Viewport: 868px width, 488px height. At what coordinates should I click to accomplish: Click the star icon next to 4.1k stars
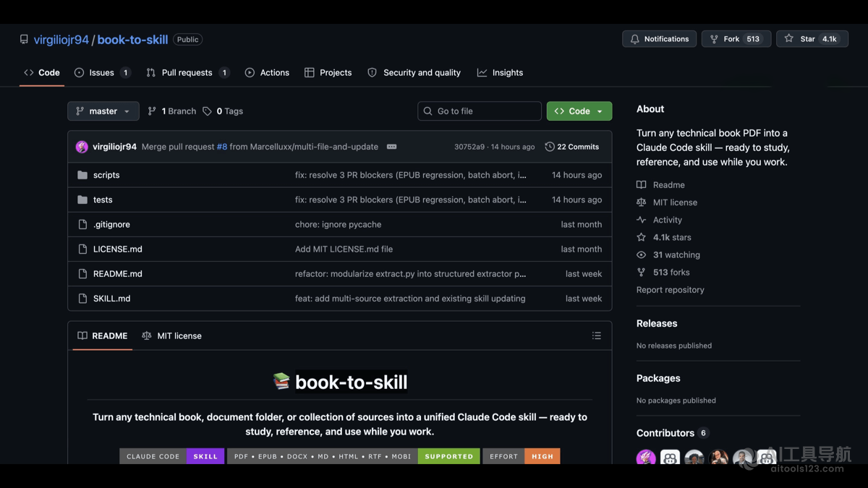click(x=641, y=237)
